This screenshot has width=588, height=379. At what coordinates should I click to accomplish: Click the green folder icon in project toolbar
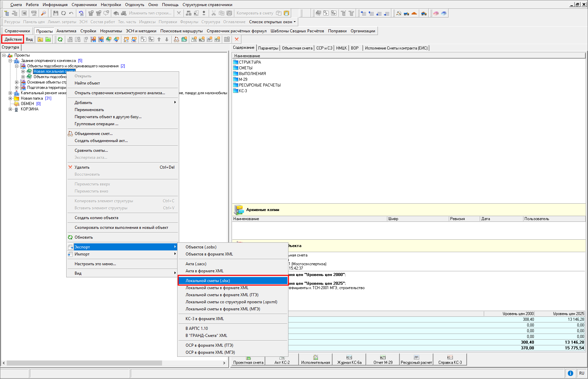[x=48, y=39]
